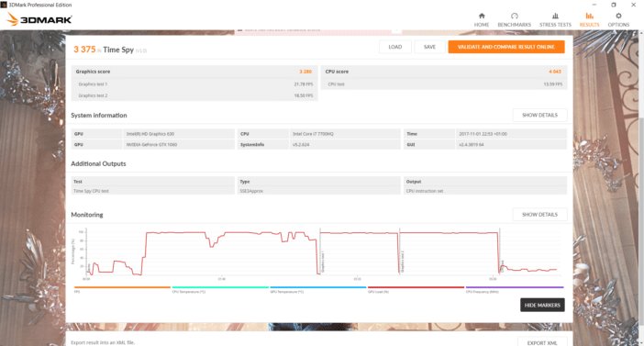Expand System information with Show Details
The width and height of the screenshot is (644, 346).
click(x=539, y=115)
